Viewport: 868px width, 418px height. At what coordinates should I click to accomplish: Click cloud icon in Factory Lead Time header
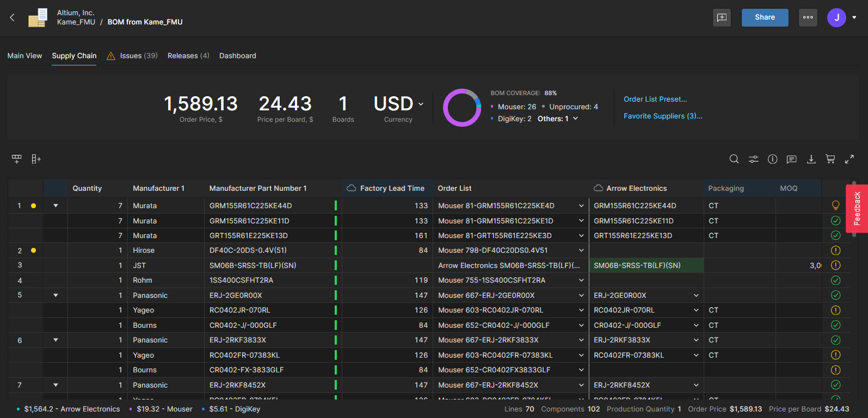tap(352, 188)
